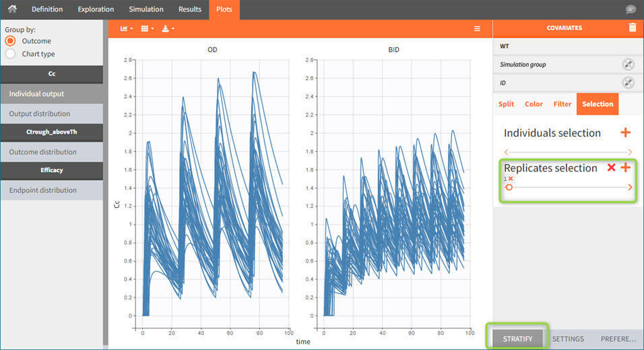The width and height of the screenshot is (644, 350).
Task: Click the pin icon next to ID
Action: (628, 82)
